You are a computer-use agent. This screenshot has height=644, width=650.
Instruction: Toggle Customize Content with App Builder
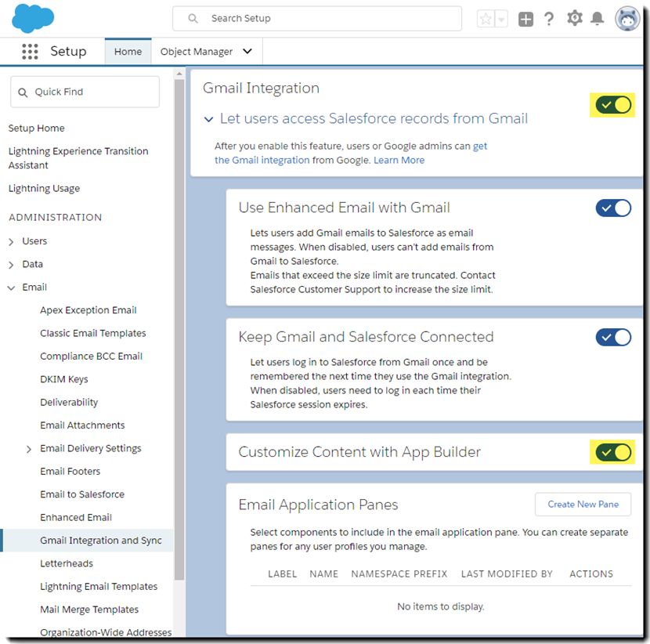tap(613, 452)
